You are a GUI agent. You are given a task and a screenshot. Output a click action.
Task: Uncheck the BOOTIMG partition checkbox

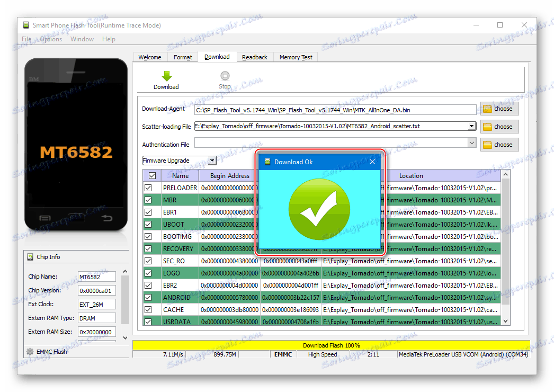click(x=148, y=236)
